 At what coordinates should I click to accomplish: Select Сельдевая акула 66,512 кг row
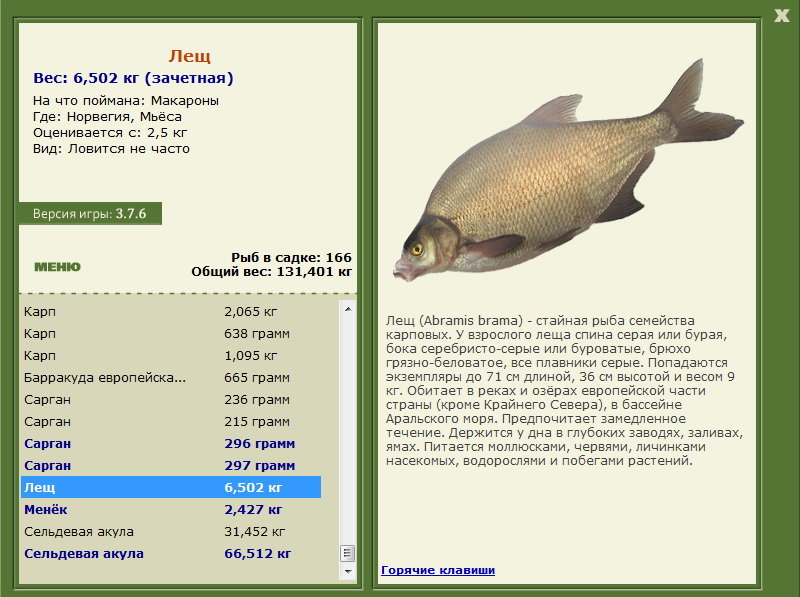171,553
